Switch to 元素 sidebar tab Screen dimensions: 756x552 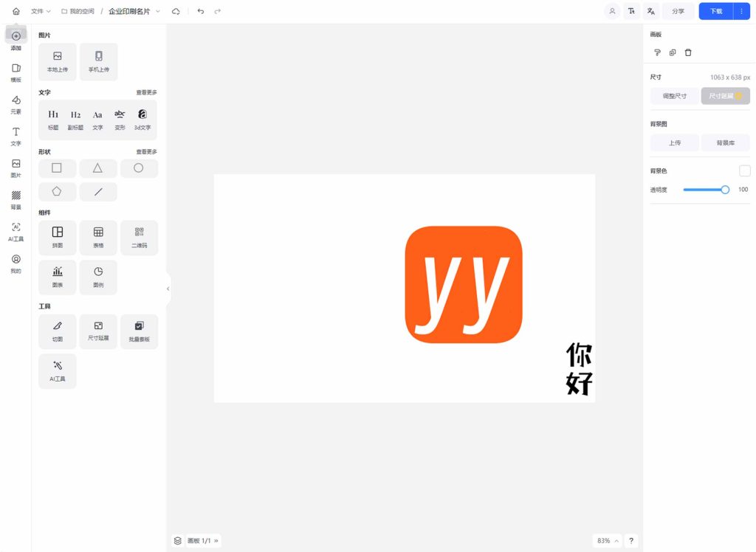tap(16, 104)
